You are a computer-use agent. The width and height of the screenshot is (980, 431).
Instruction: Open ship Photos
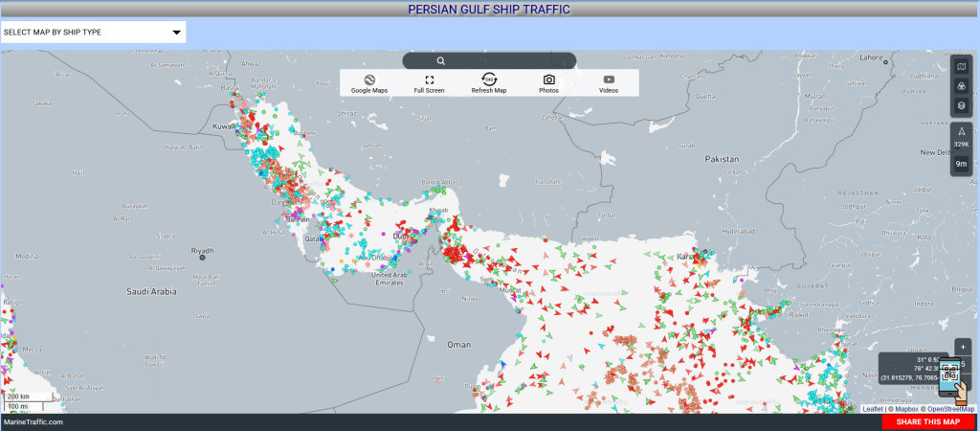coord(548,83)
